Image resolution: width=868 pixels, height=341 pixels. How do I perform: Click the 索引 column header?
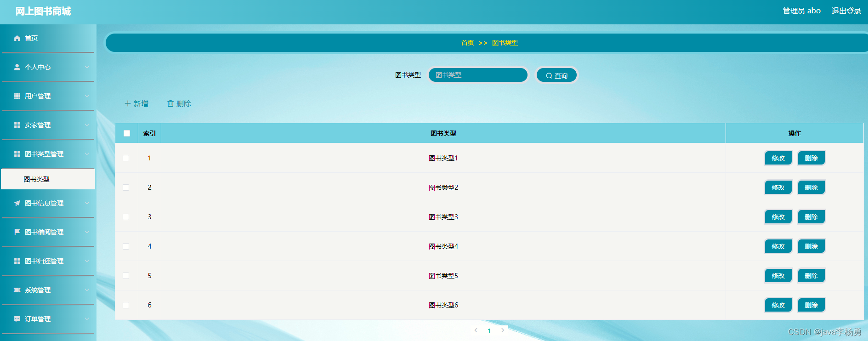pos(149,133)
